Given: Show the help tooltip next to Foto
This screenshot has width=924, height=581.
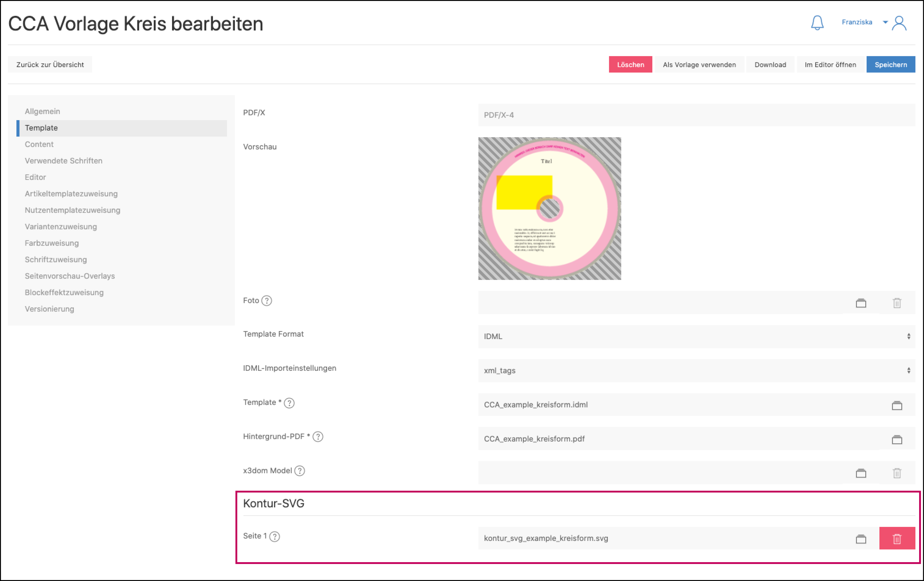Looking at the screenshot, I should [x=267, y=301].
